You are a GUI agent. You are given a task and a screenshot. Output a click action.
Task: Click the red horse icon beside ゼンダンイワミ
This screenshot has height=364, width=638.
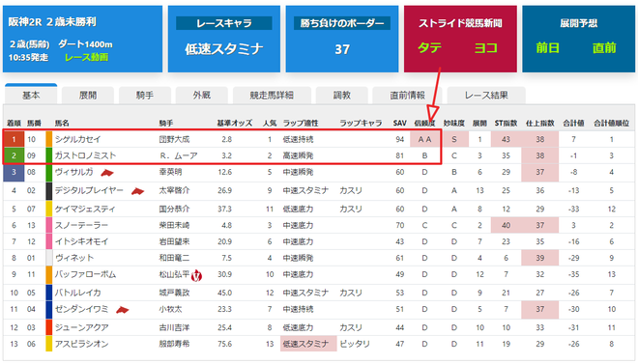pos(122,310)
